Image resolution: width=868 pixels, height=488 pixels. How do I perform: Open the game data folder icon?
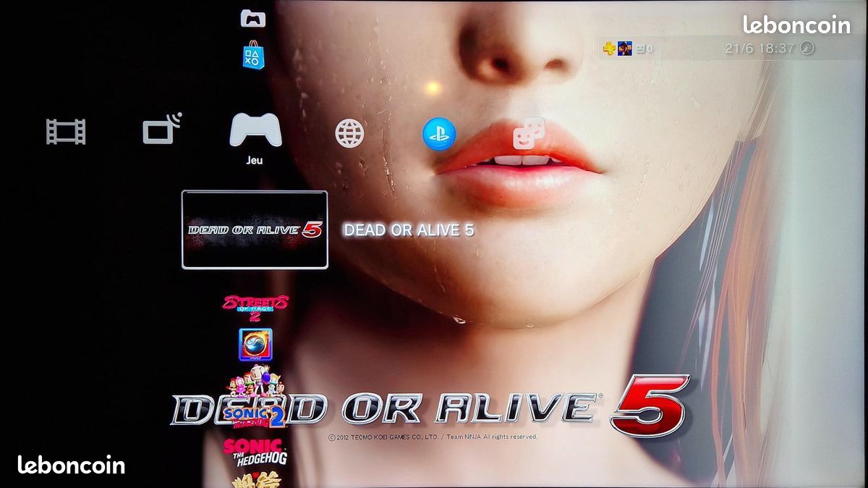tap(252, 18)
